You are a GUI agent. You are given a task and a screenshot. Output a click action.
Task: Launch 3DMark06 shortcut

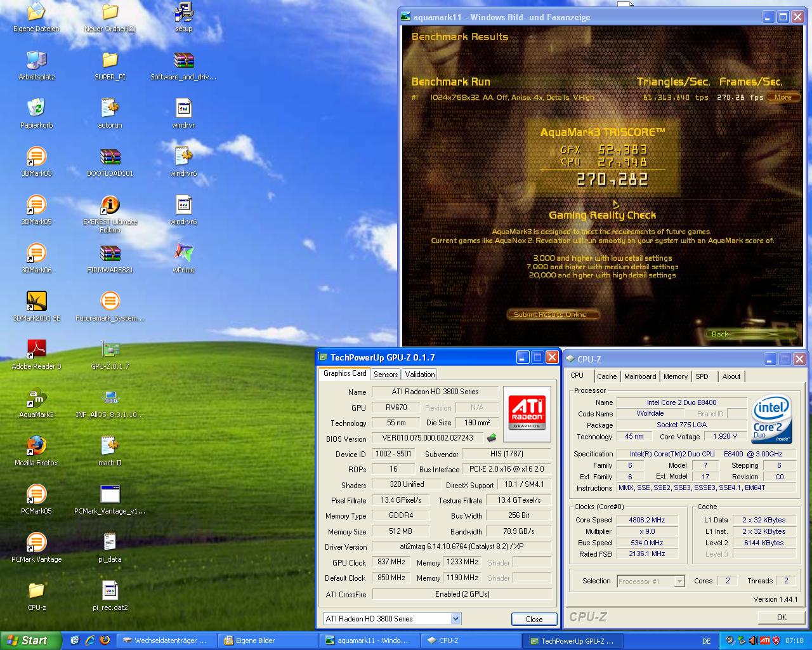click(x=36, y=253)
